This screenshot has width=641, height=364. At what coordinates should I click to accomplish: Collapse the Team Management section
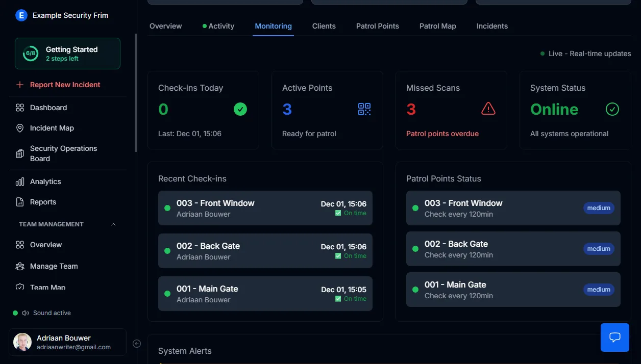[x=113, y=224]
